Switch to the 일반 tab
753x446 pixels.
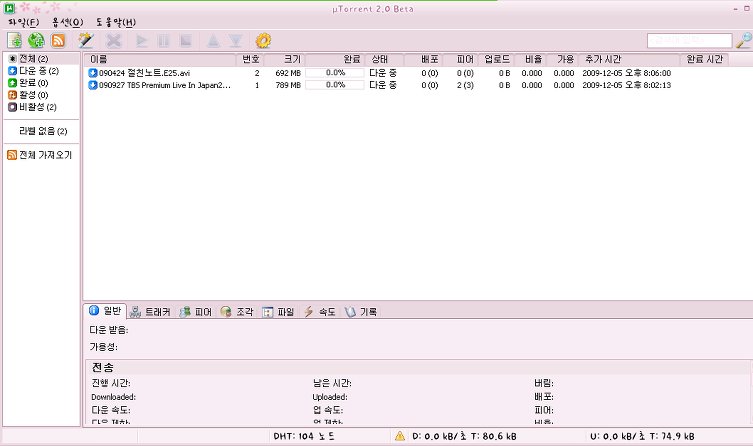point(105,311)
